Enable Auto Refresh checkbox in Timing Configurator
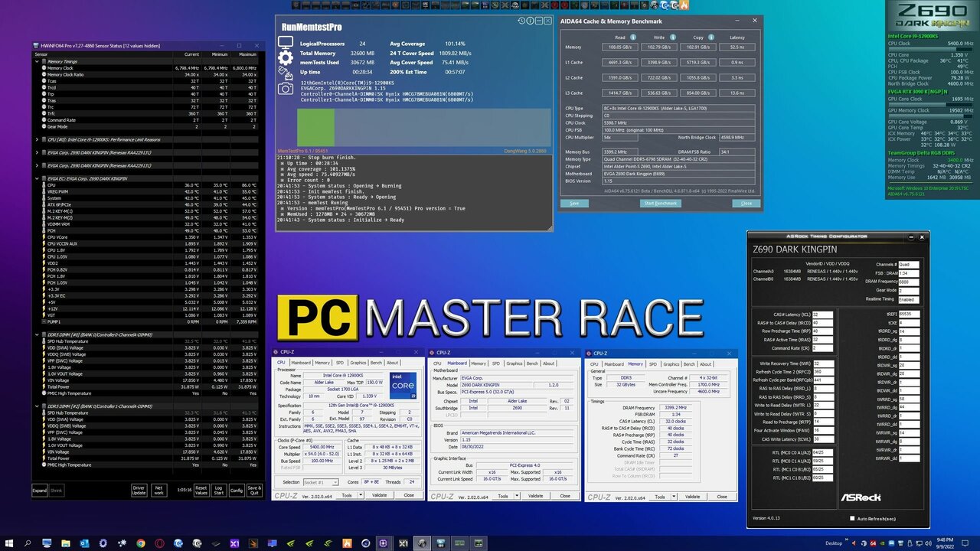 point(853,518)
